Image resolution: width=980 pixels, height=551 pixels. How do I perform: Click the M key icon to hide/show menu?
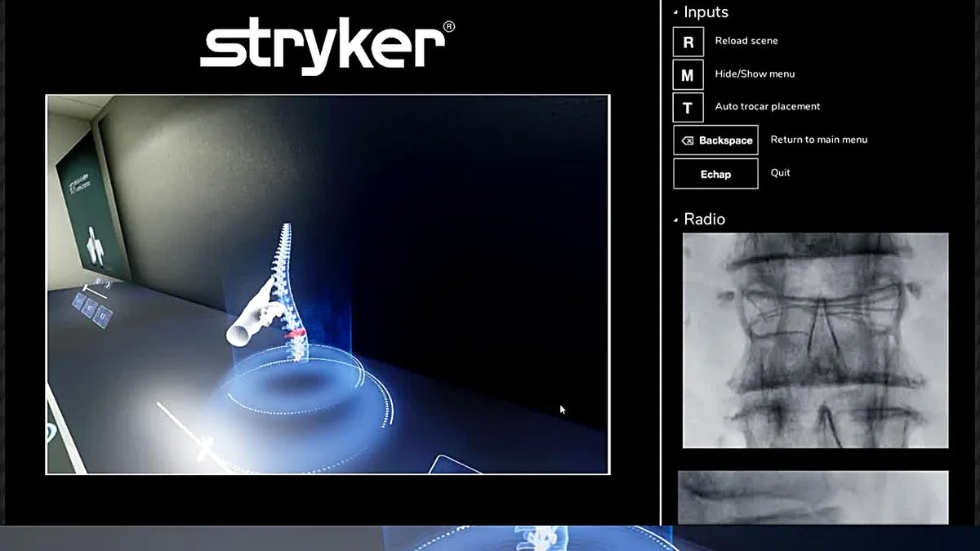pos(688,75)
